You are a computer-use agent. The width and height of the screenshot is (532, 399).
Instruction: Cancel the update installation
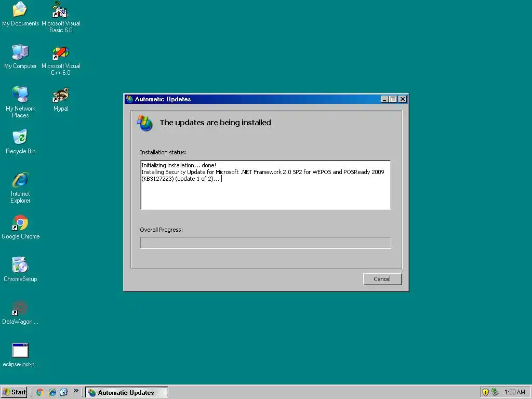tap(382, 279)
